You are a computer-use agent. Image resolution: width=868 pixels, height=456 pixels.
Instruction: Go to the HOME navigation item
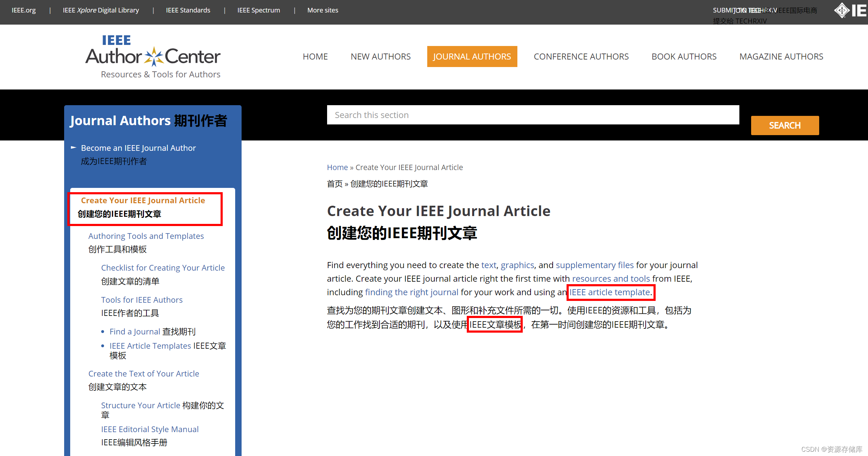point(315,56)
